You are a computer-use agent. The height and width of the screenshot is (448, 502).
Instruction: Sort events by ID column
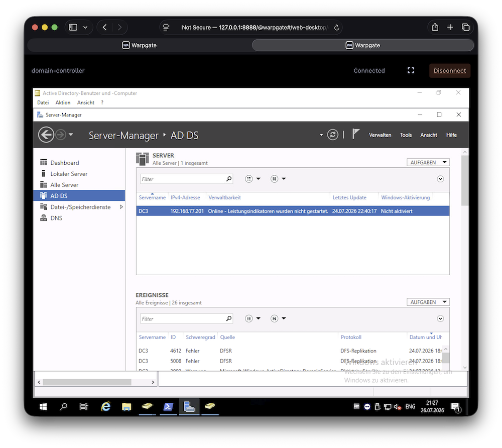coord(173,337)
